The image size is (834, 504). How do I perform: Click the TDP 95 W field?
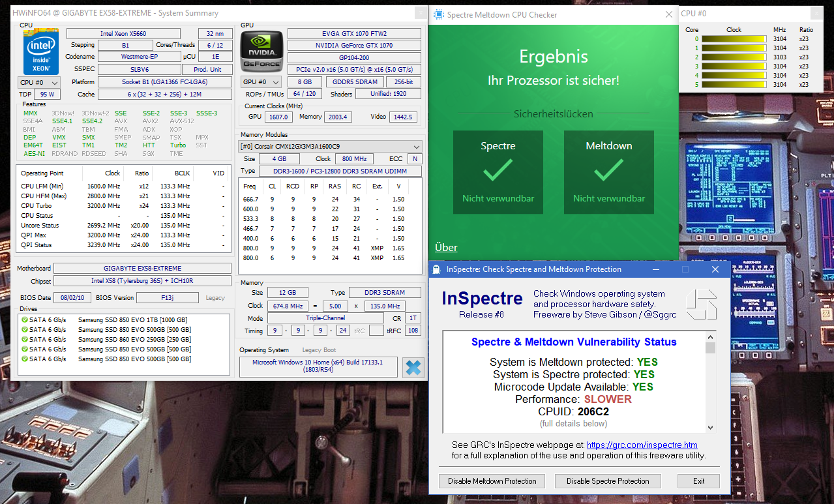tap(47, 95)
